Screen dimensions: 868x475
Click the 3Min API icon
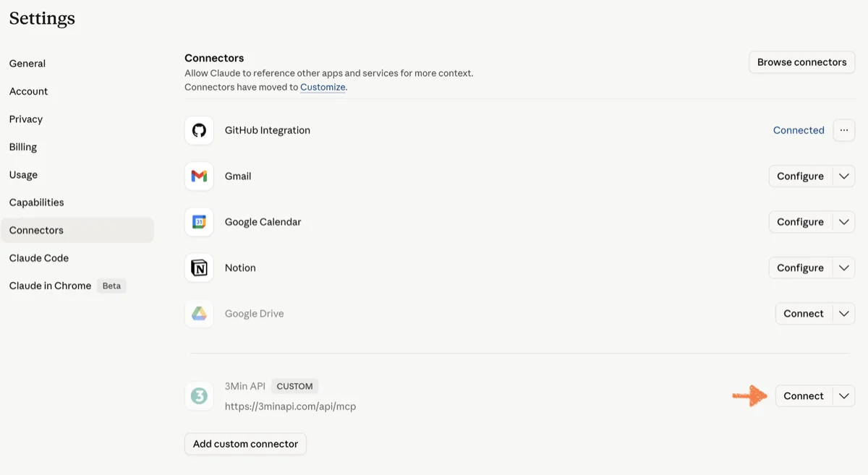click(199, 396)
